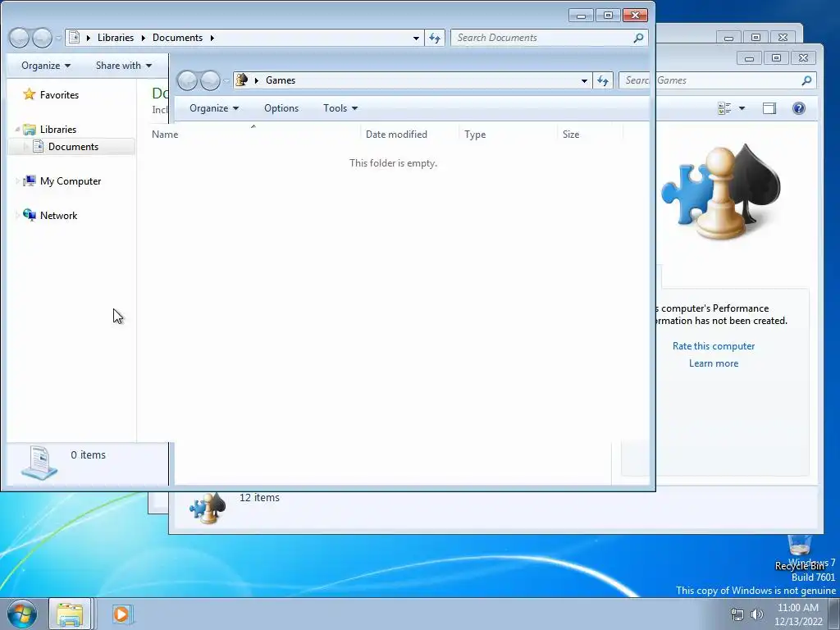
Task: Click Options in Games toolbar
Action: (x=281, y=108)
